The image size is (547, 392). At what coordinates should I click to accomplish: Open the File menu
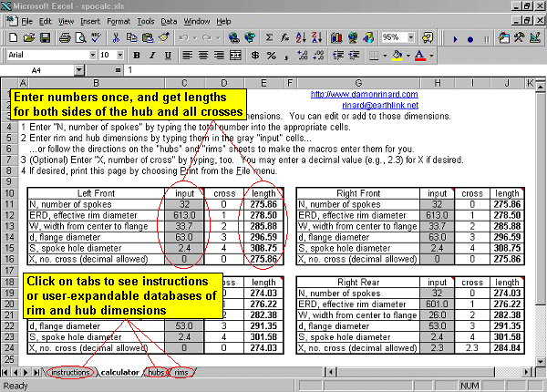click(x=26, y=21)
